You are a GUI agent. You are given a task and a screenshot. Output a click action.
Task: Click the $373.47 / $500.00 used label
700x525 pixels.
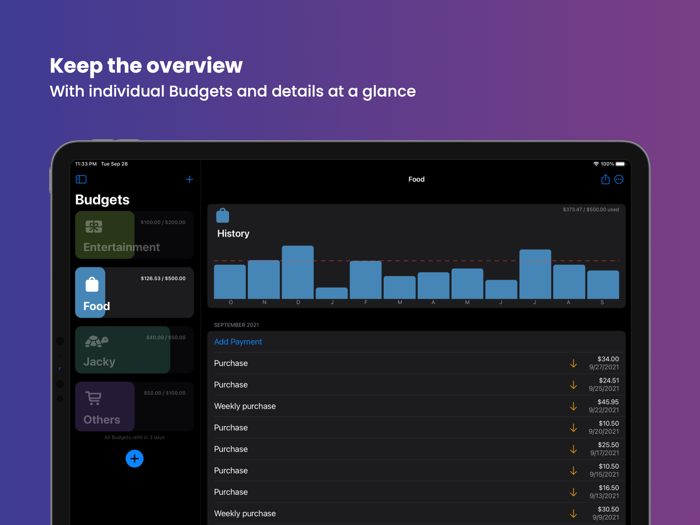591,209
